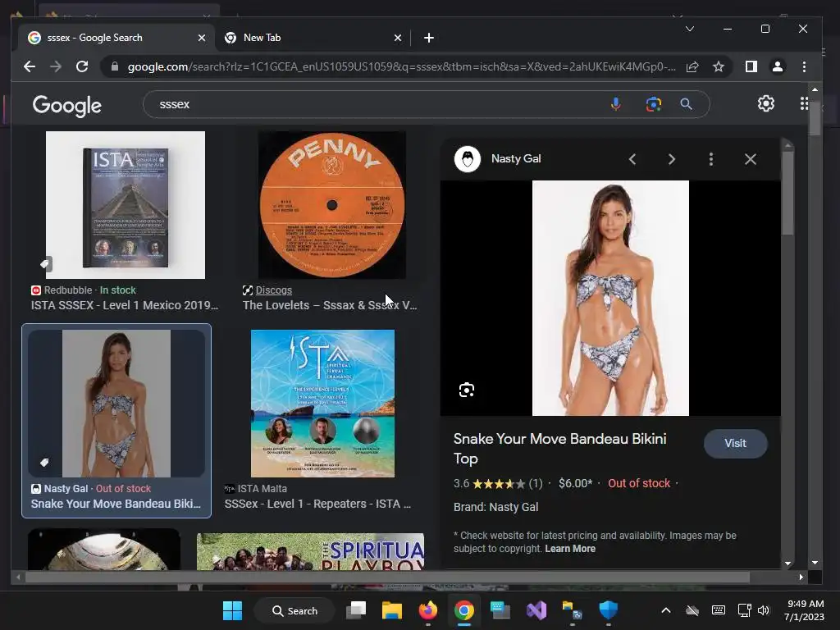Go back using the browser back arrow
This screenshot has height=630, width=840.
click(30, 66)
